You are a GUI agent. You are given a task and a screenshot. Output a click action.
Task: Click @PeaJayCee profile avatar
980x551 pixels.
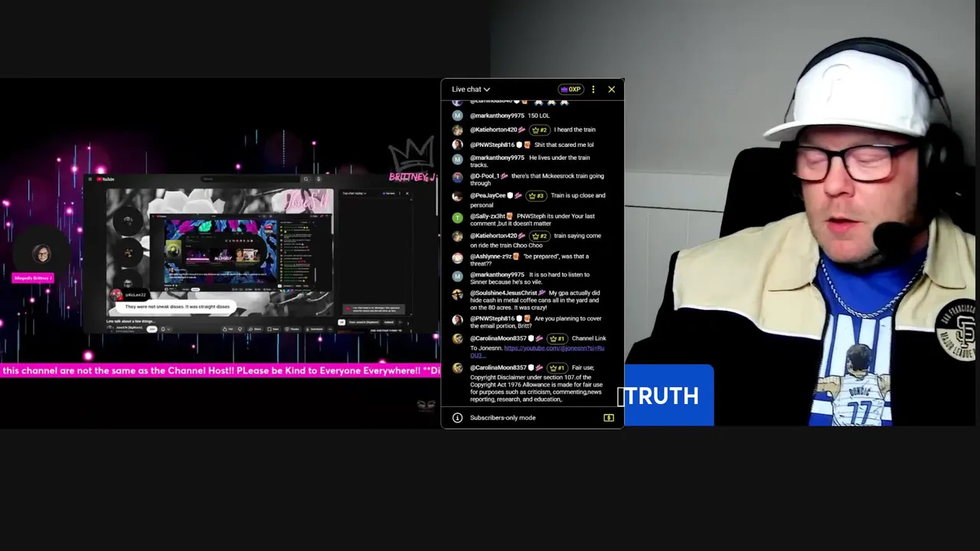click(457, 196)
